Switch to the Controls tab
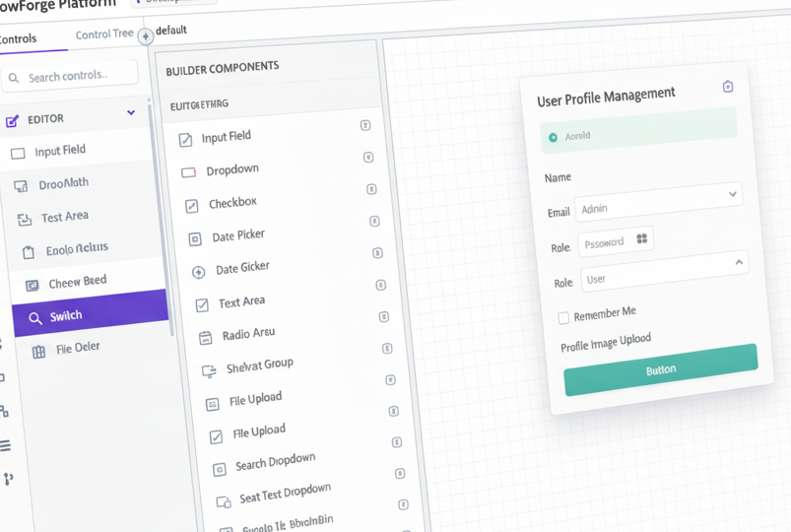 [18, 38]
